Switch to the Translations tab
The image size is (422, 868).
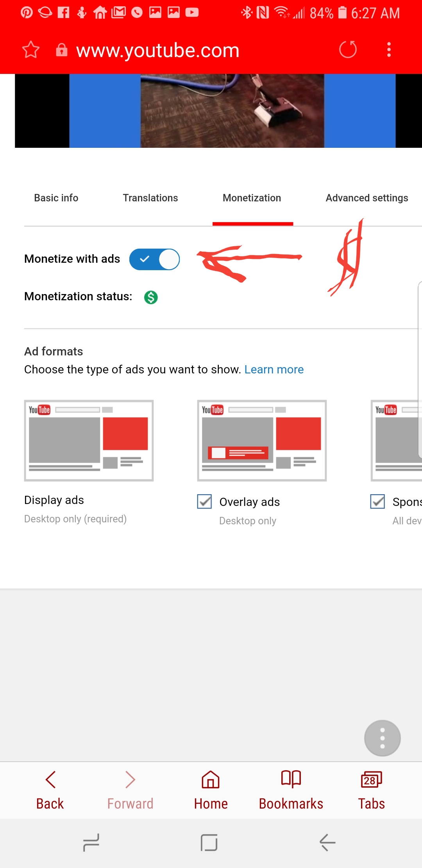(x=150, y=198)
